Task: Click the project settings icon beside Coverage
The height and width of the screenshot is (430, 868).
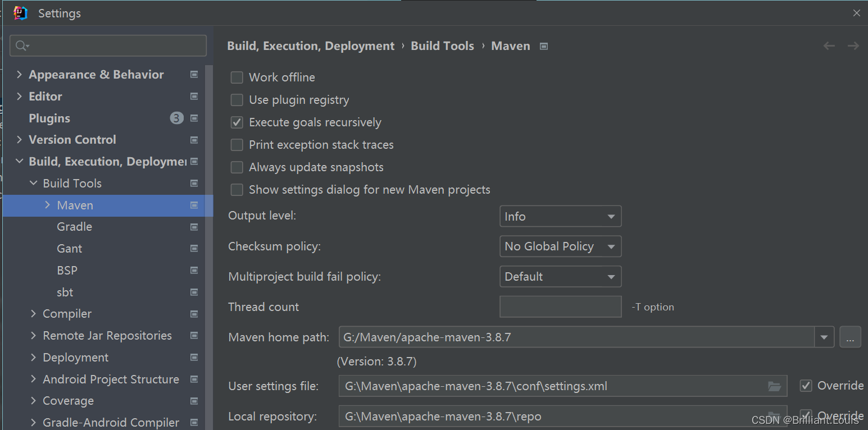Action: tap(194, 401)
